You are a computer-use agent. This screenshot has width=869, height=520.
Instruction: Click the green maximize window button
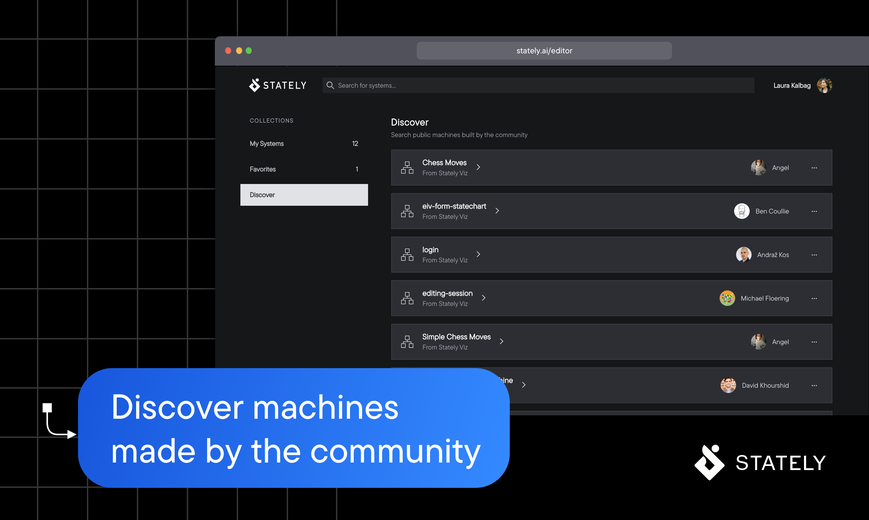[x=249, y=50]
